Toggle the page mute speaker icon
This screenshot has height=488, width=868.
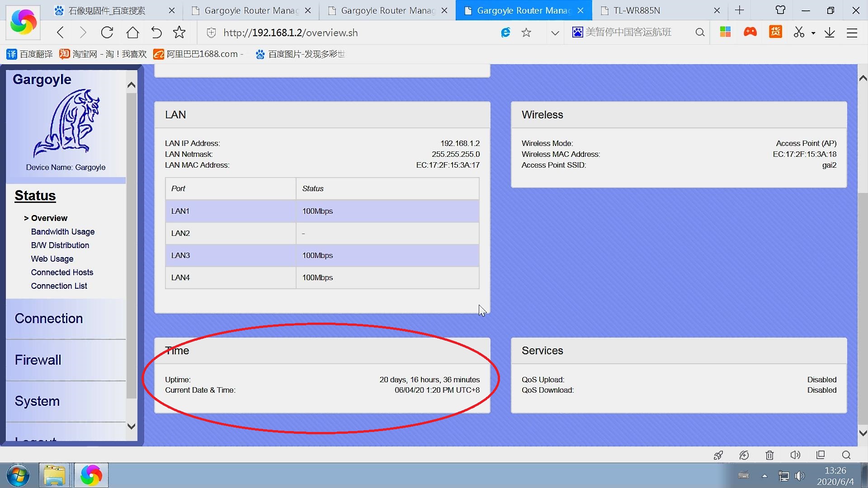pos(795,455)
